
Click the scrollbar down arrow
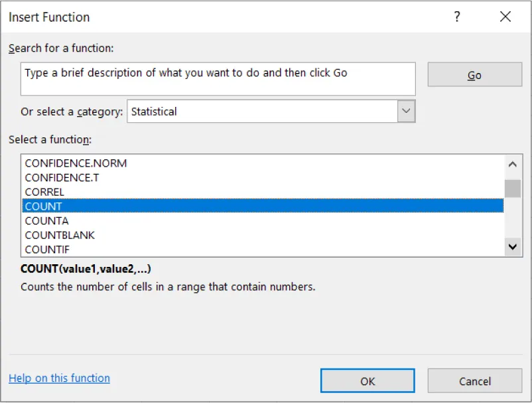click(513, 246)
